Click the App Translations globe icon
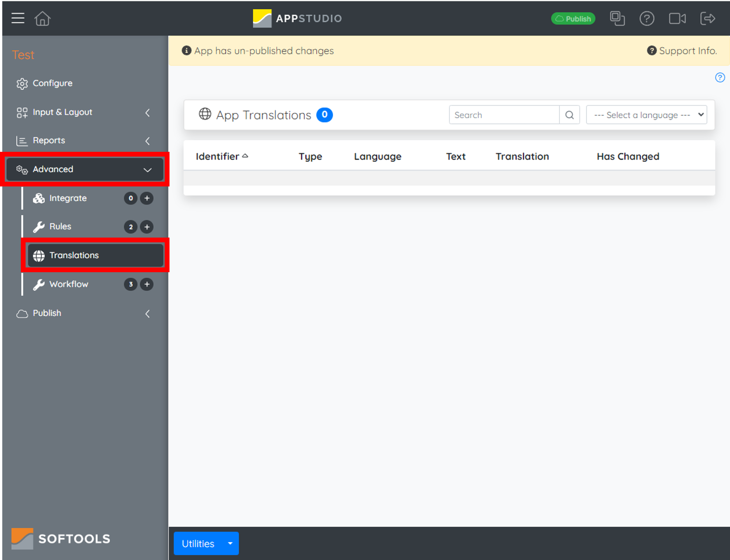 point(205,114)
